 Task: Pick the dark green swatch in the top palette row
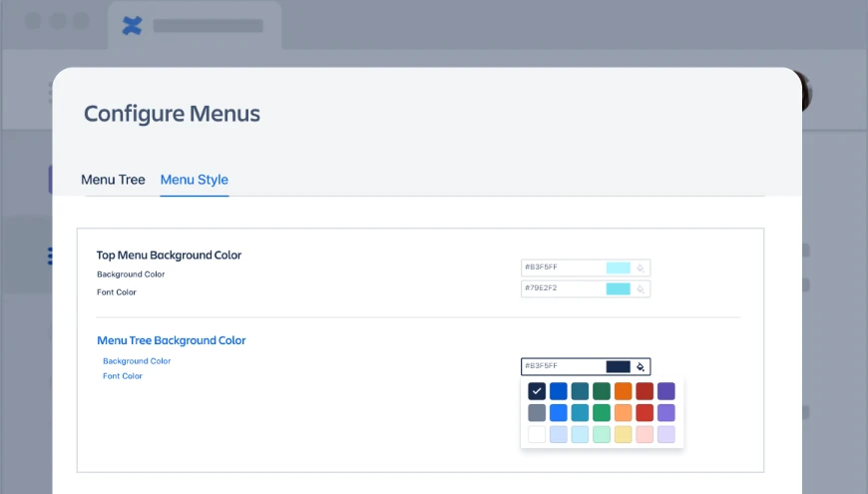click(602, 391)
